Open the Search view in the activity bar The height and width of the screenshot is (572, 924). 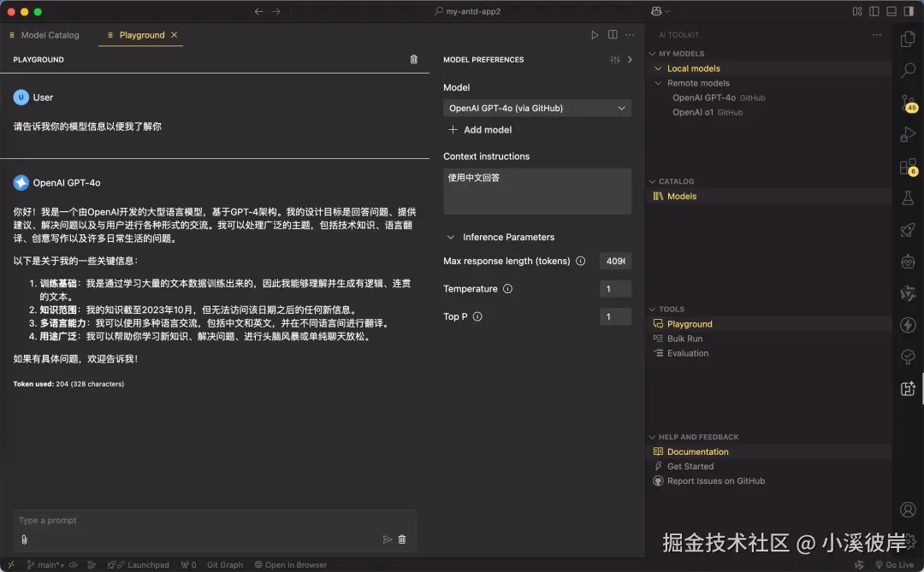click(x=908, y=72)
